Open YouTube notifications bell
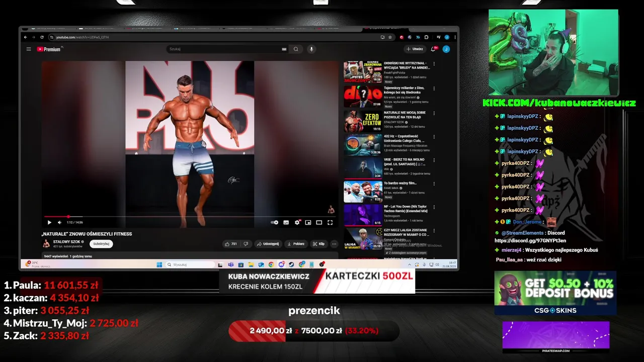644x362 pixels. [x=434, y=49]
